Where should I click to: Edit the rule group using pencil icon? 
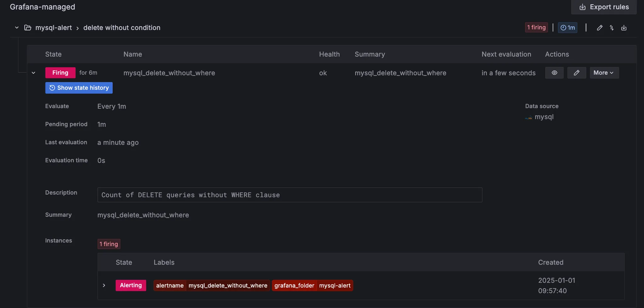click(600, 28)
